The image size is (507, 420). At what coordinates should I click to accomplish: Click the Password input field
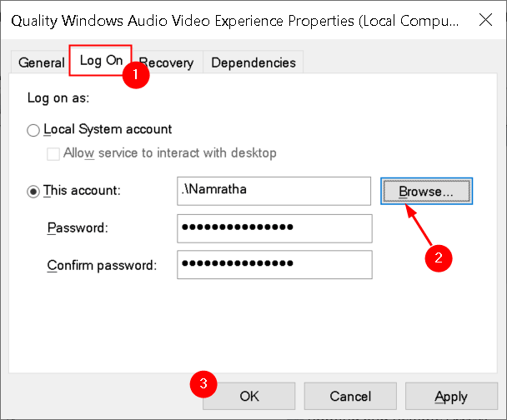pos(274,228)
